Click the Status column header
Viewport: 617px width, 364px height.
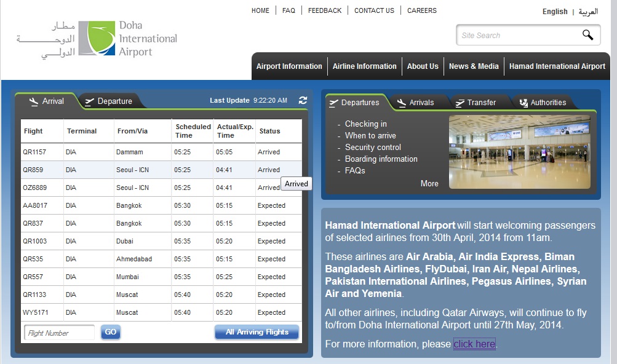(269, 131)
